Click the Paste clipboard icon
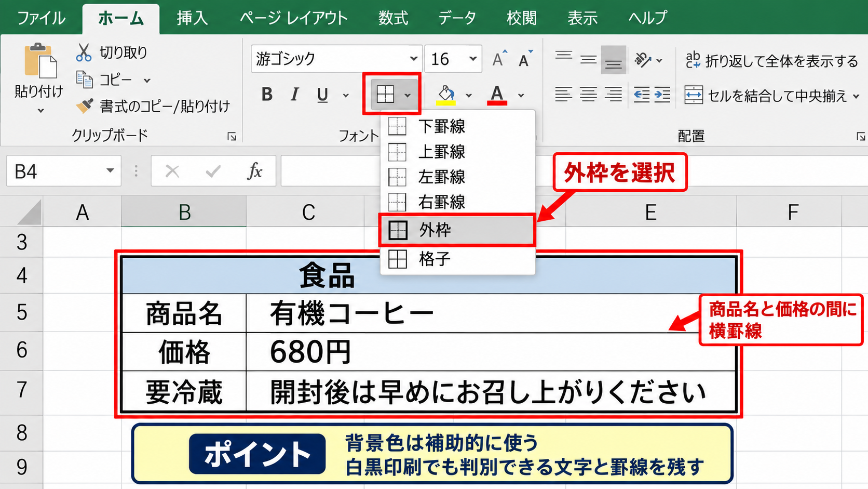Viewport: 868px width, 489px height. click(40, 60)
